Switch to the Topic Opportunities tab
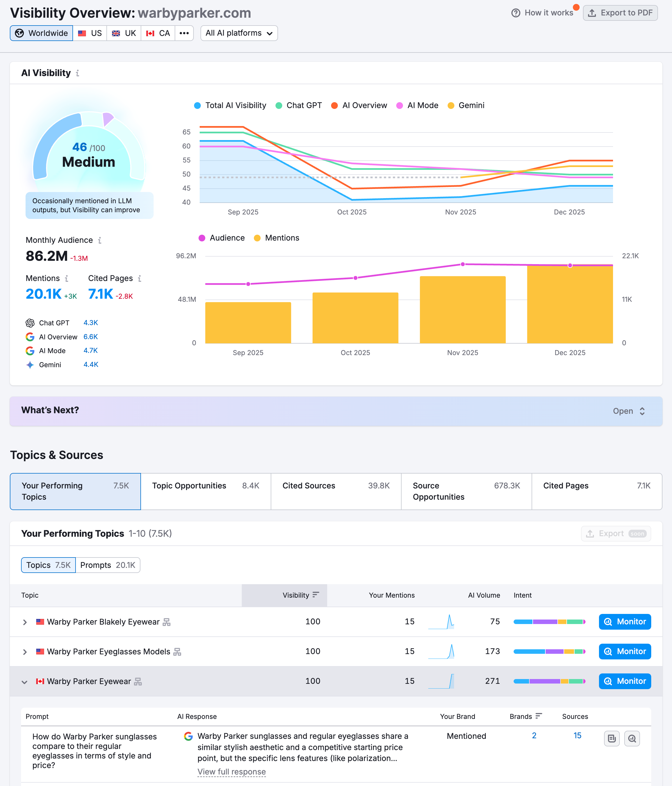 [206, 491]
